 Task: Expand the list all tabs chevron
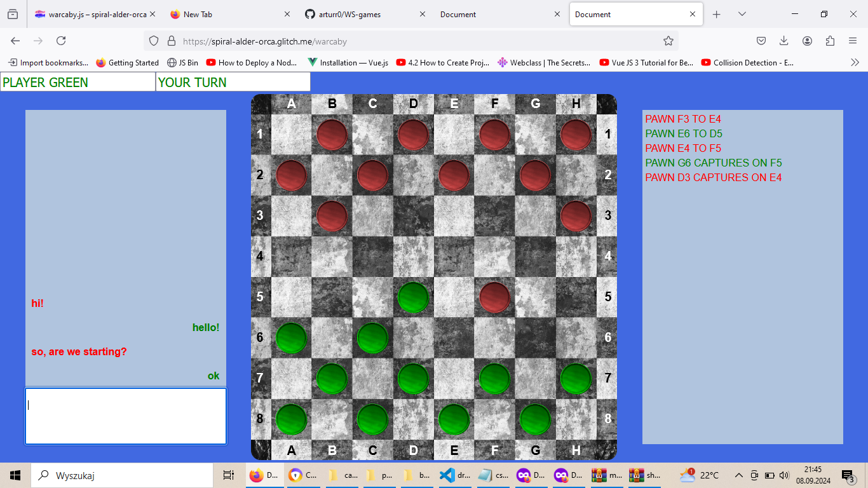click(x=742, y=14)
